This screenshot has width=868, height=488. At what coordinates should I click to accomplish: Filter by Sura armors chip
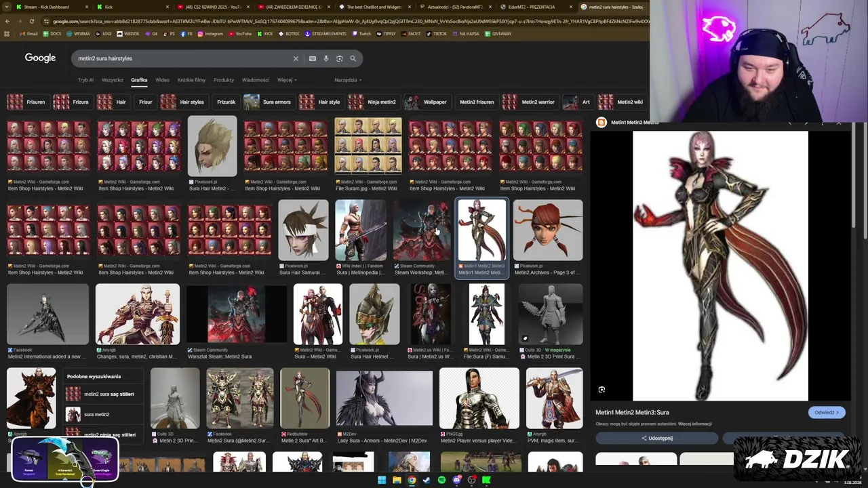tap(269, 102)
